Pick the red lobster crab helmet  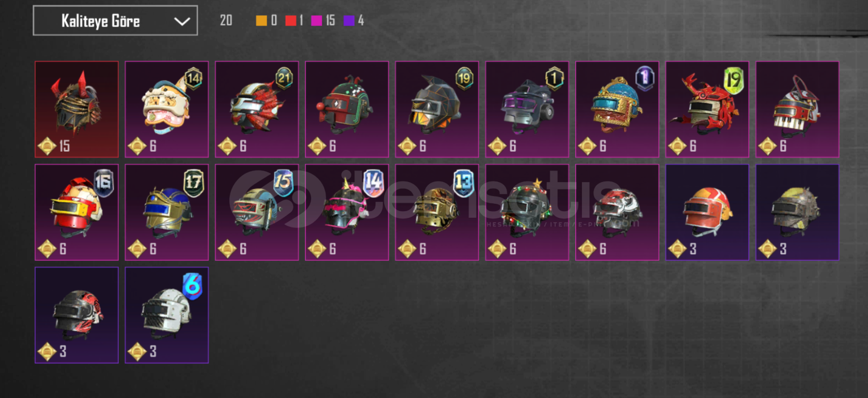click(x=707, y=109)
